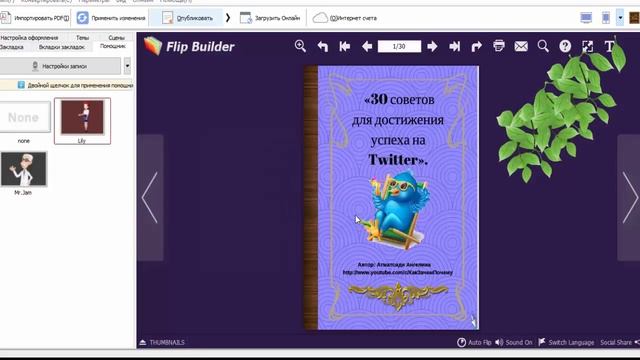Click the Flip Builder logo
Viewport: 640px width, 360px height.
click(189, 46)
